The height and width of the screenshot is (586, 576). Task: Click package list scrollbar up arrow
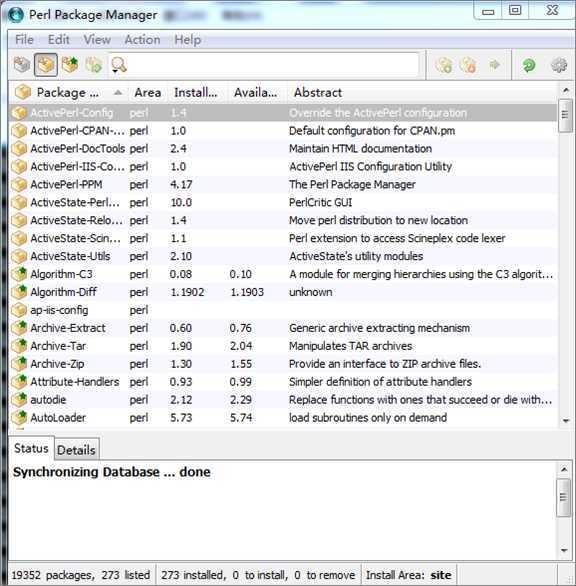click(x=566, y=90)
